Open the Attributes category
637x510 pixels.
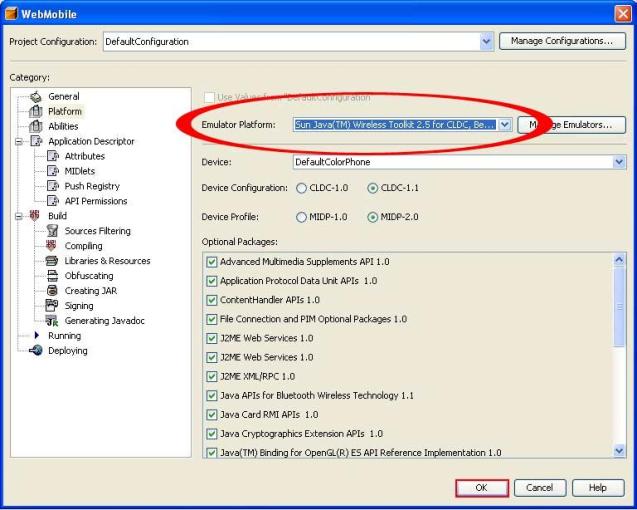point(84,156)
